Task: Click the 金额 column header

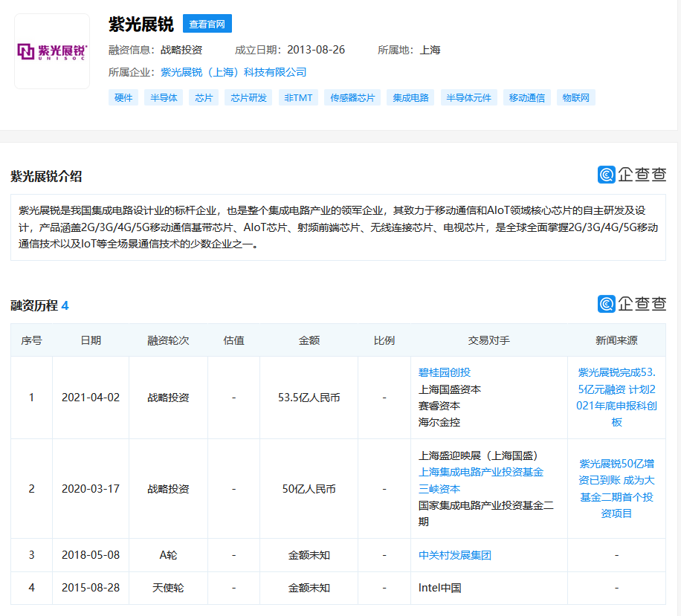Action: [309, 340]
